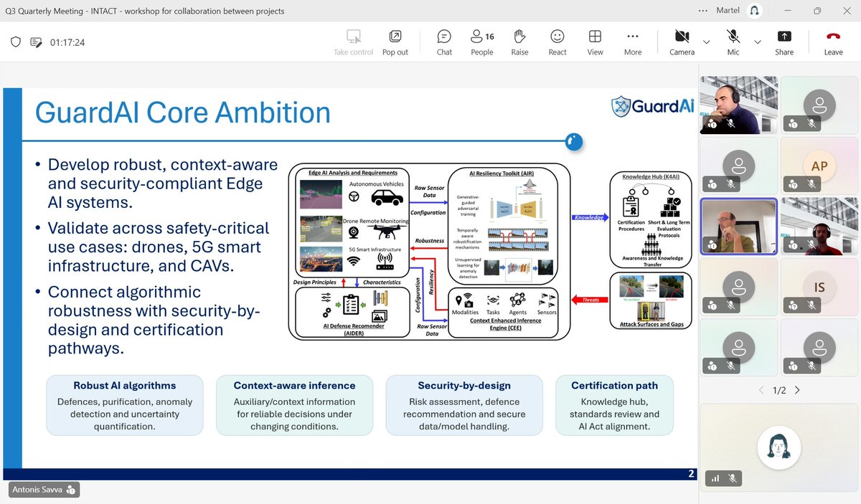Viewport: 861px width, 504px height.
Task: Click the Antonis Savva presenter label
Action: [x=42, y=490]
